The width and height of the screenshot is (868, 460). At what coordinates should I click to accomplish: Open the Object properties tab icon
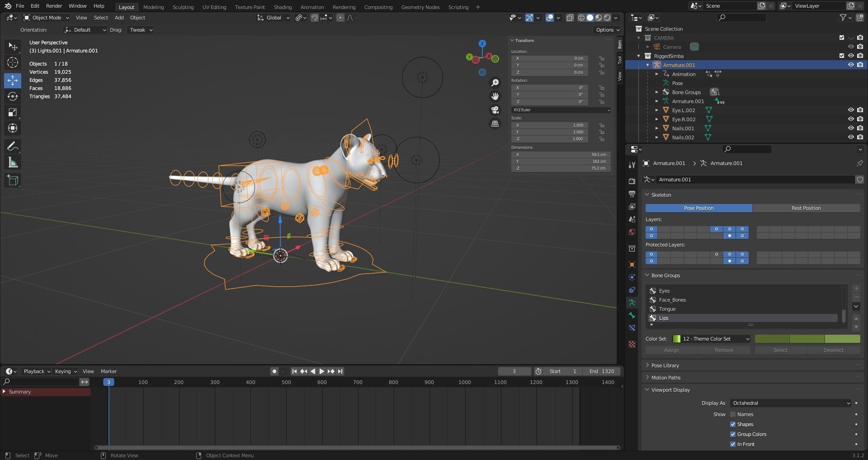(632, 265)
